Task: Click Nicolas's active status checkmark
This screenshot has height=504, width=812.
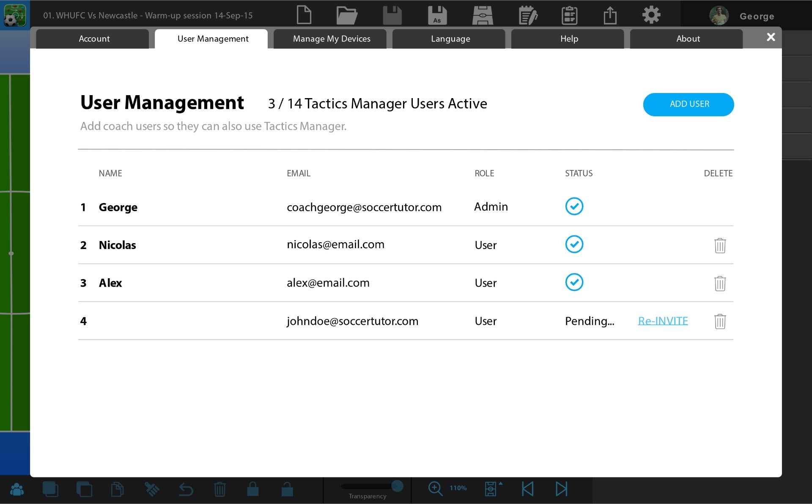Action: pos(574,244)
